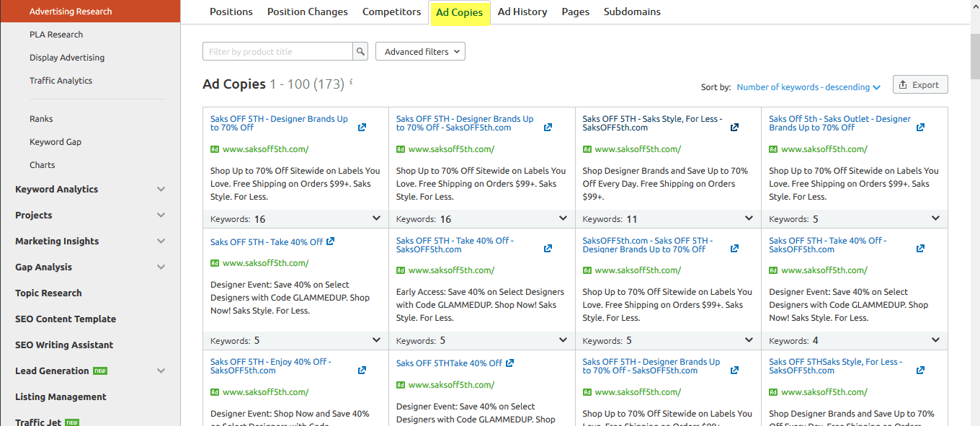Expand the Keywords list on the first ad copy
Viewport: 980px width, 426px height.
(376, 217)
